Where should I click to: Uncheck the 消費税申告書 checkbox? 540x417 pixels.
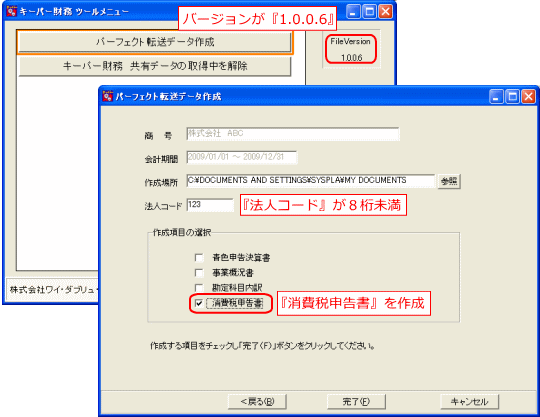pos(199,303)
